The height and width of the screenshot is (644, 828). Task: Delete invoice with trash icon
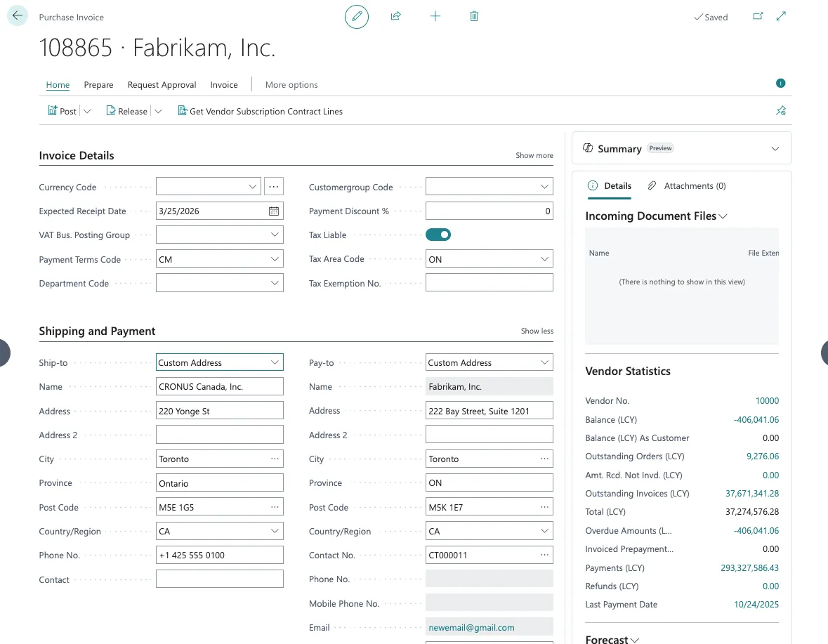[474, 16]
